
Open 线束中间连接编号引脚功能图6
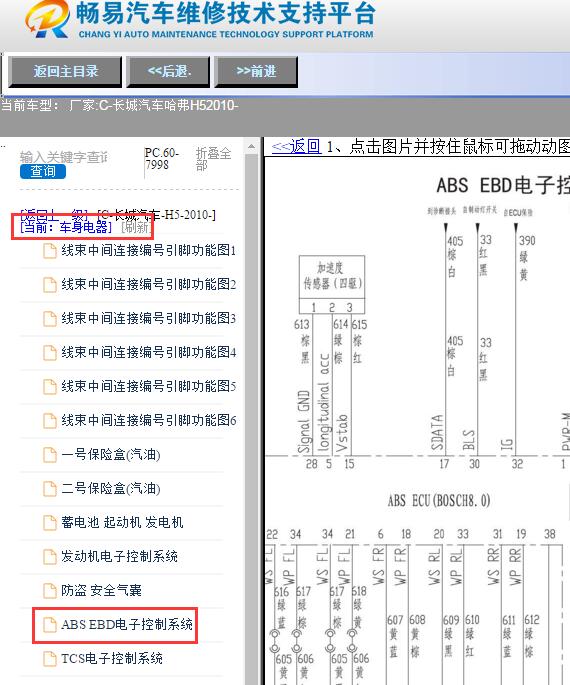tap(149, 420)
